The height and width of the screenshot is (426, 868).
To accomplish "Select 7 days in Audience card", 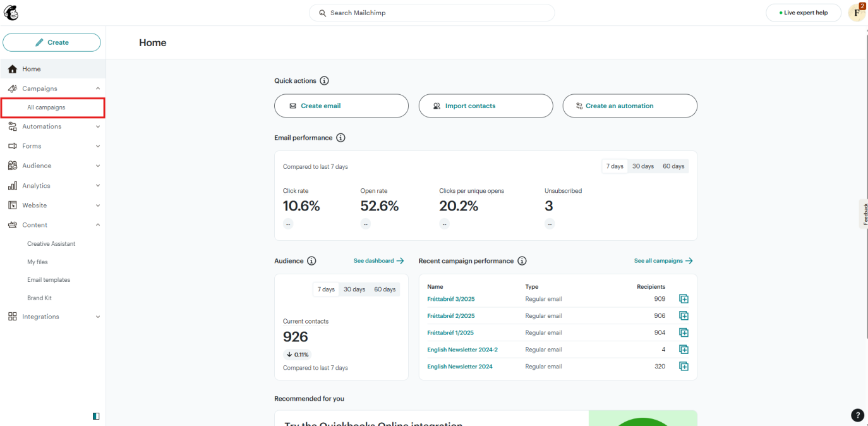I will pos(326,289).
